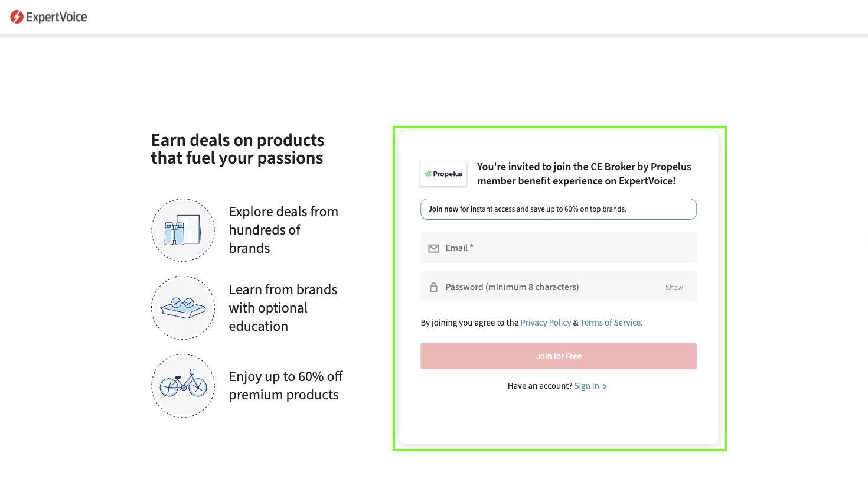The height and width of the screenshot is (488, 868).
Task: Click the 'Enjoy up to 60% off' text
Action: pyautogui.click(x=286, y=386)
